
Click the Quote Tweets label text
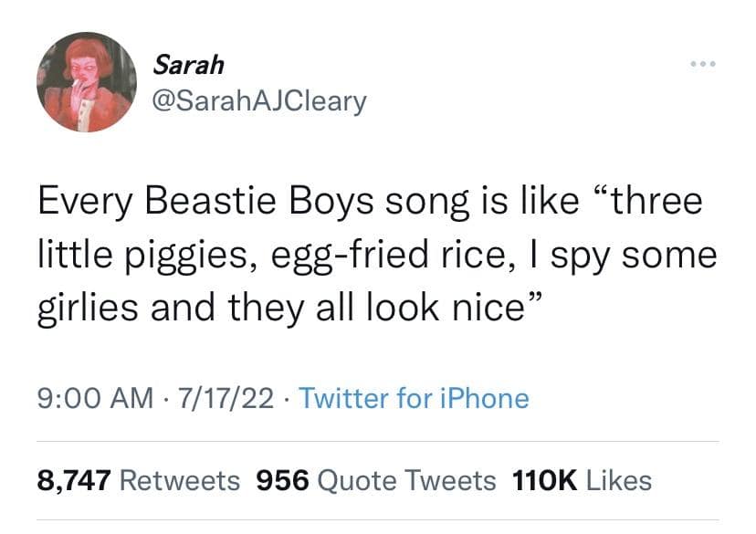pyautogui.click(x=407, y=480)
